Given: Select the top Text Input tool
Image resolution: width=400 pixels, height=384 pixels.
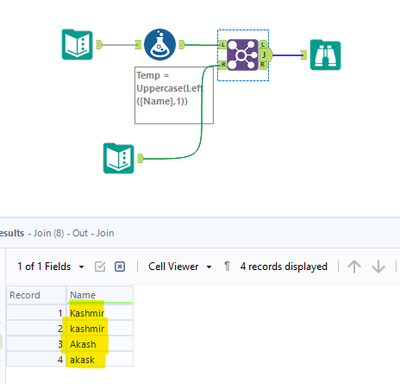Looking at the screenshot, I should tap(77, 45).
